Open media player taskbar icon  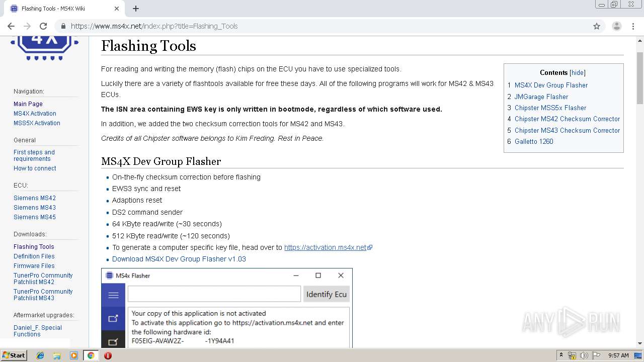point(73,355)
